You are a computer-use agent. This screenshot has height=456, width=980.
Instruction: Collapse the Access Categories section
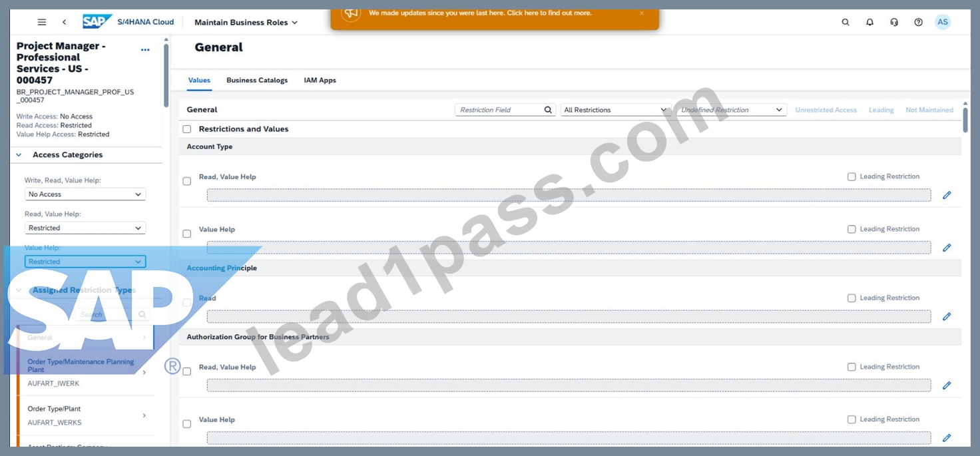(x=19, y=155)
